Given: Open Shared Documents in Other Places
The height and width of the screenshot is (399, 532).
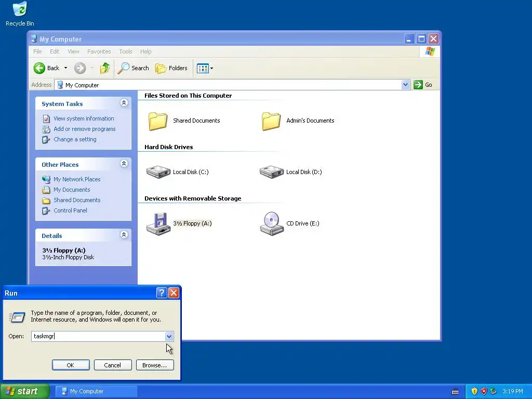Looking at the screenshot, I should point(77,200).
